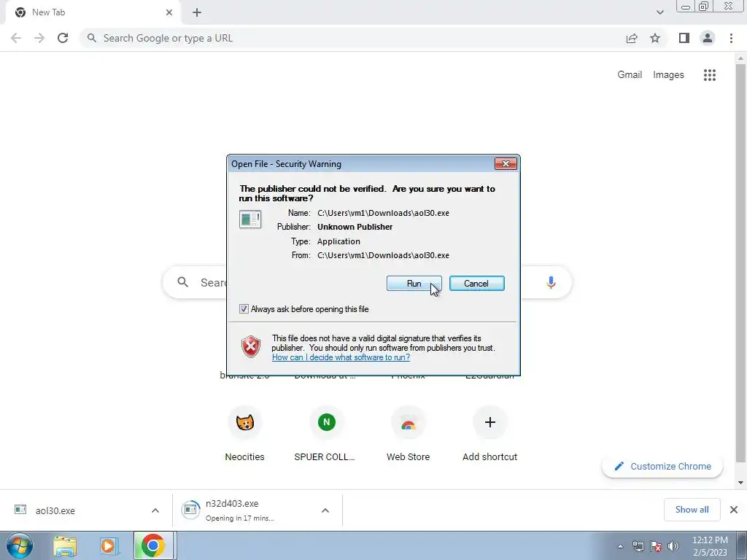Reload the page in Chrome
Image resolution: width=747 pixels, height=560 pixels.
click(x=63, y=38)
